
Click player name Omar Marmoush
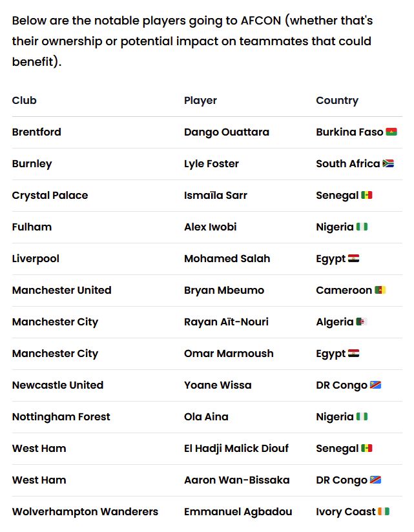pos(229,353)
